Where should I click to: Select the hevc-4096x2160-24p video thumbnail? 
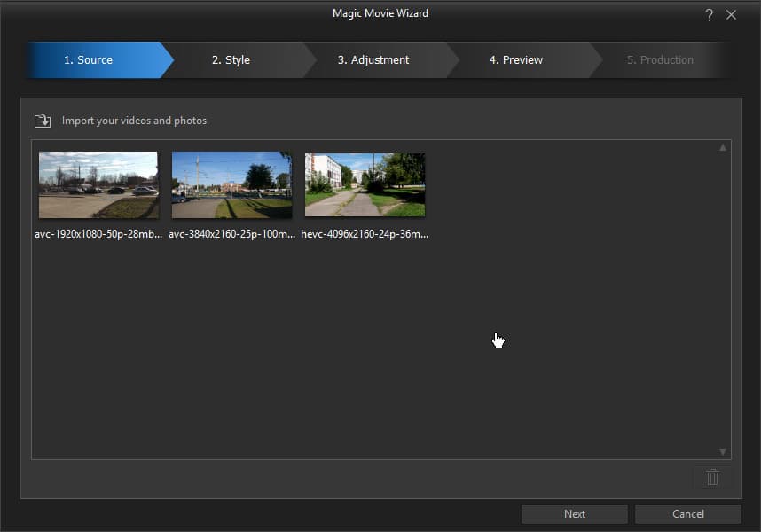click(x=365, y=184)
